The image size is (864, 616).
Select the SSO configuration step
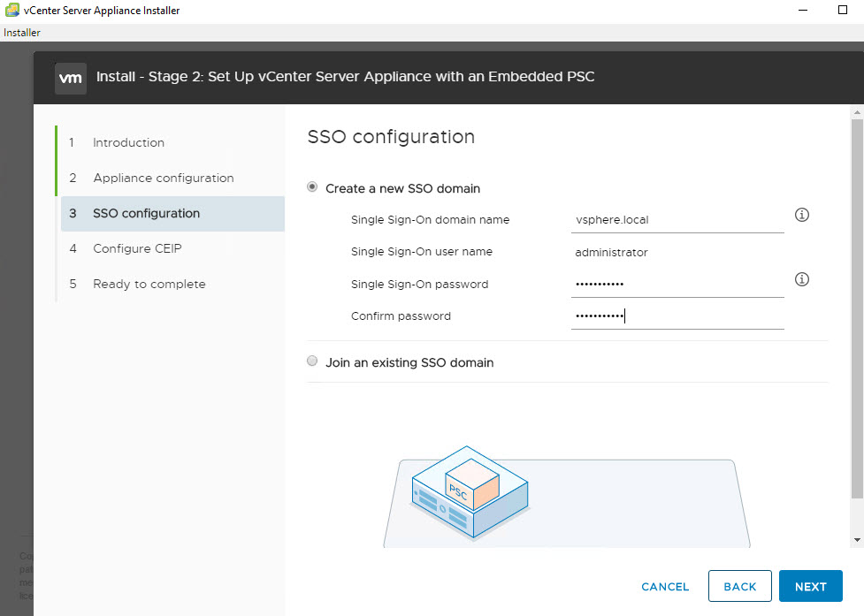146,213
